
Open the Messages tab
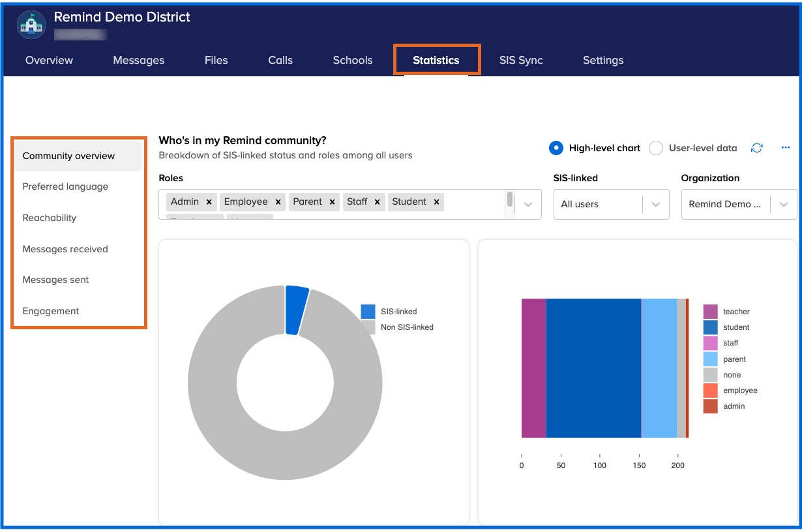click(139, 60)
